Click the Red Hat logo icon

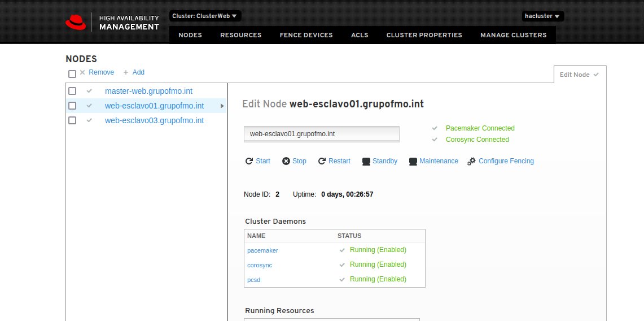pyautogui.click(x=76, y=22)
